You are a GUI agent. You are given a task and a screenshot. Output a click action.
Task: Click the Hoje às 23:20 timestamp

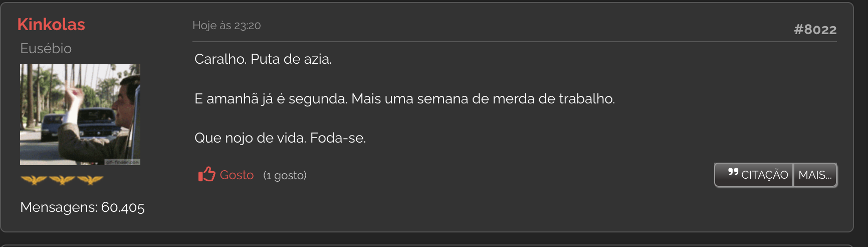(x=227, y=26)
